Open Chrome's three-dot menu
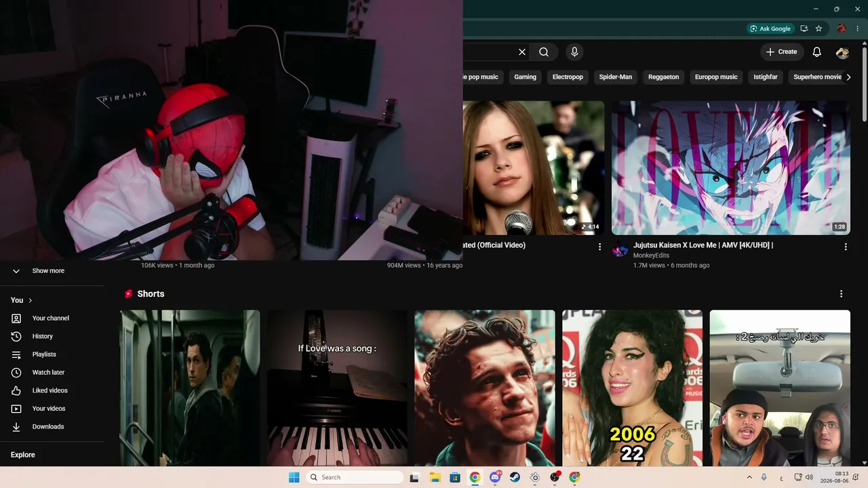The width and height of the screenshot is (868, 488). (857, 28)
